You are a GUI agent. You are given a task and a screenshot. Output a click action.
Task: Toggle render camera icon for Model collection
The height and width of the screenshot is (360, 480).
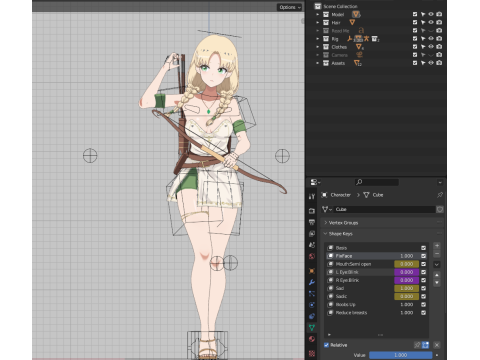pos(439,14)
